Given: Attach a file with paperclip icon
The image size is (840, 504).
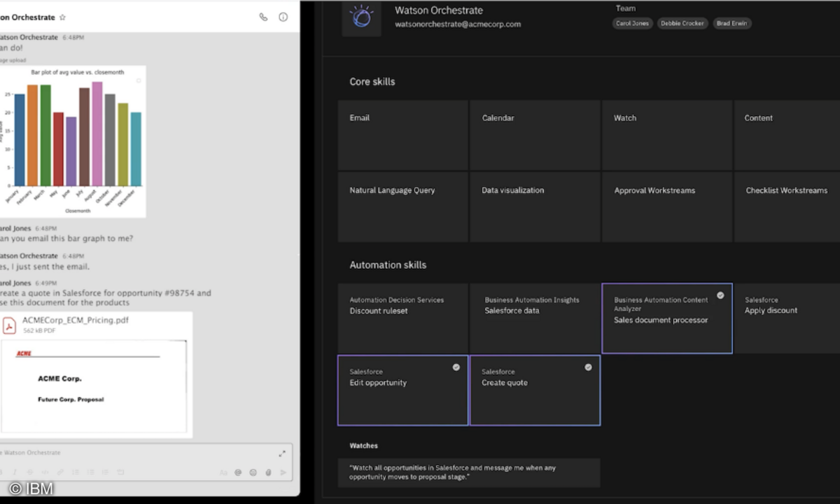Looking at the screenshot, I should point(268,472).
